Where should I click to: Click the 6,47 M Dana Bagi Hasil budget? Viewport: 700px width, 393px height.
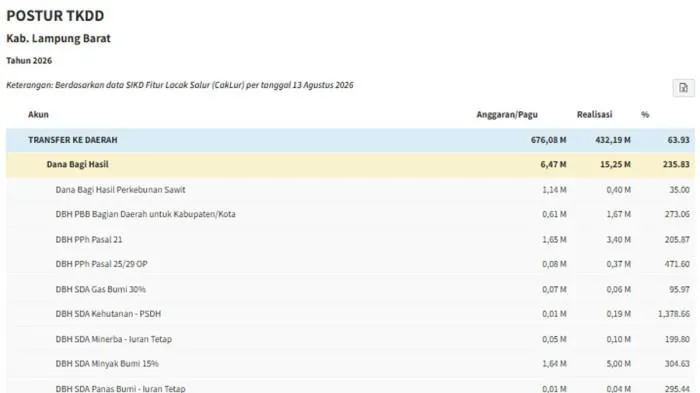(554, 164)
